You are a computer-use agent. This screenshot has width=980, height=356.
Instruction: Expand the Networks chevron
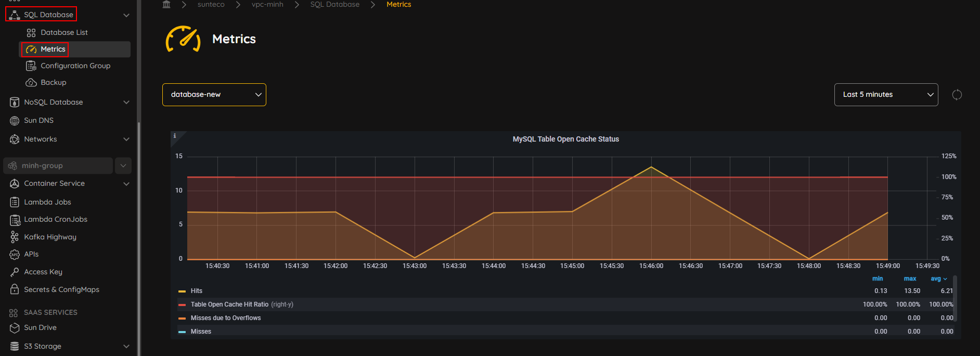tap(126, 139)
